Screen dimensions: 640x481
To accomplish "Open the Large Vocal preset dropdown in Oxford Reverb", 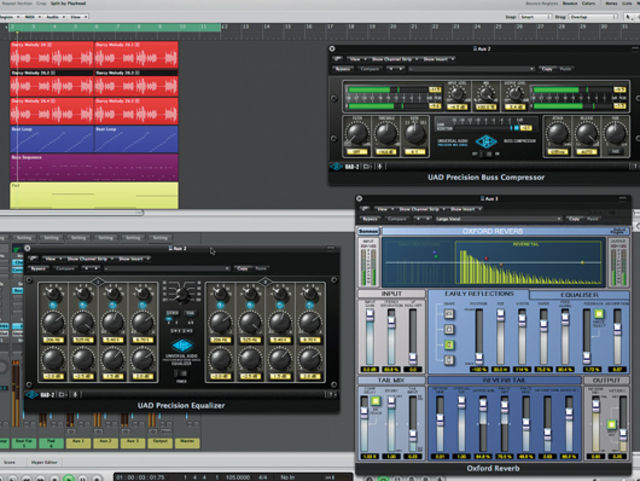I will coord(498,219).
